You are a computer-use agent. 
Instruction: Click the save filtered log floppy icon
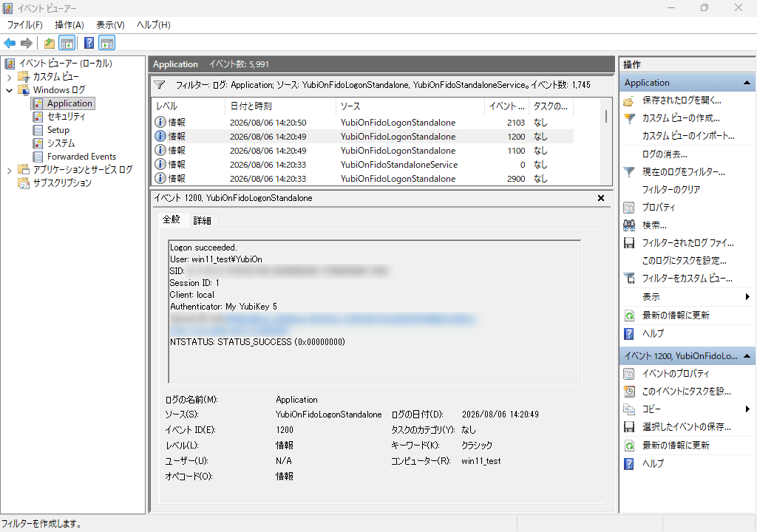point(628,243)
